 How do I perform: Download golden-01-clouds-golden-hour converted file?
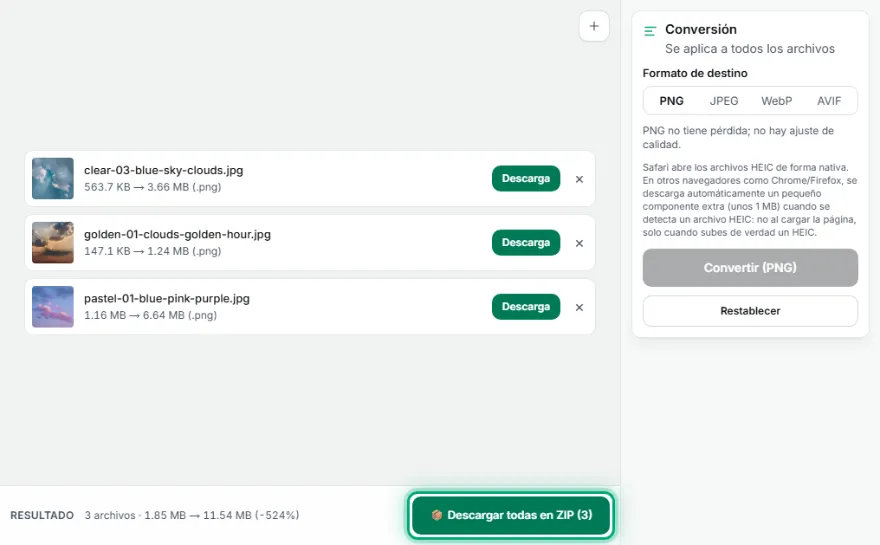(x=526, y=242)
